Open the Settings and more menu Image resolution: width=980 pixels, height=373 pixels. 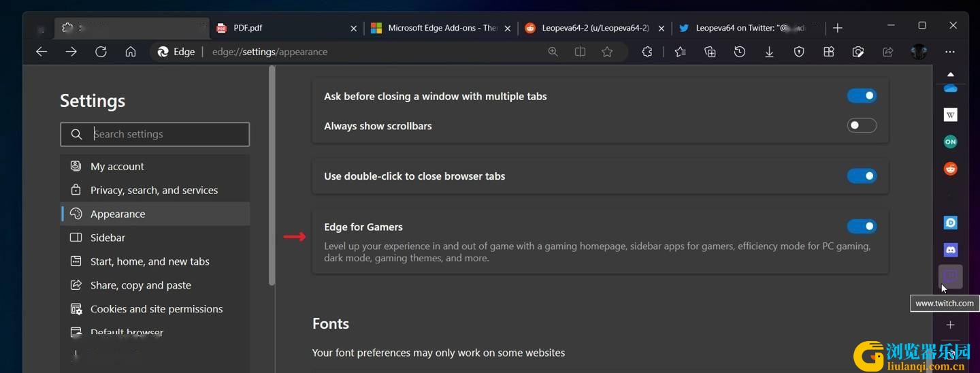click(x=950, y=52)
